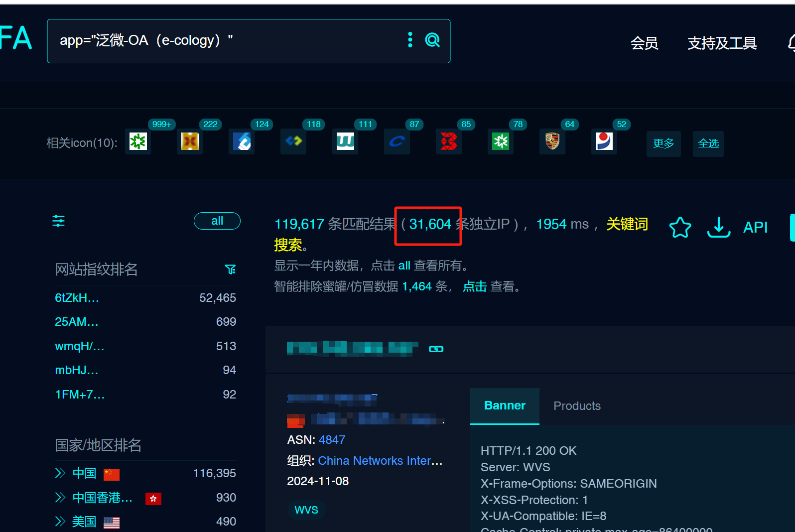Screen dimensions: 795x532
Task: Filter by fingerprint 6tZkH…
Action: [77, 298]
